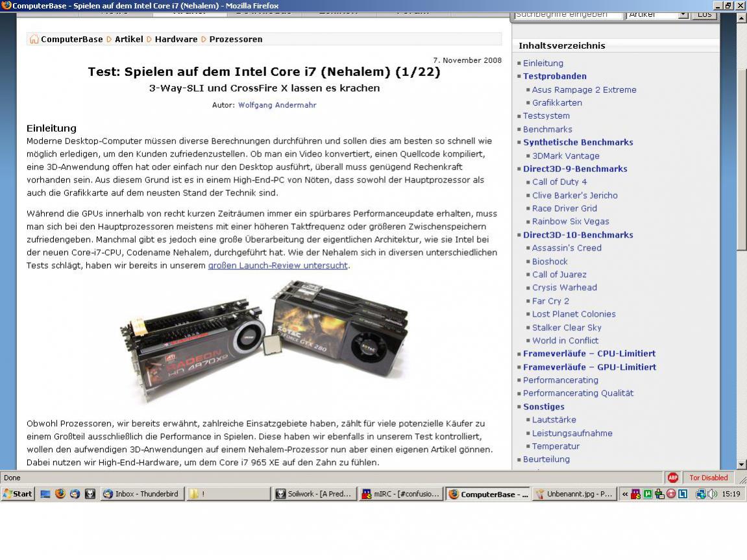Open 'Synthetische Benchmarks' contents section

point(578,142)
